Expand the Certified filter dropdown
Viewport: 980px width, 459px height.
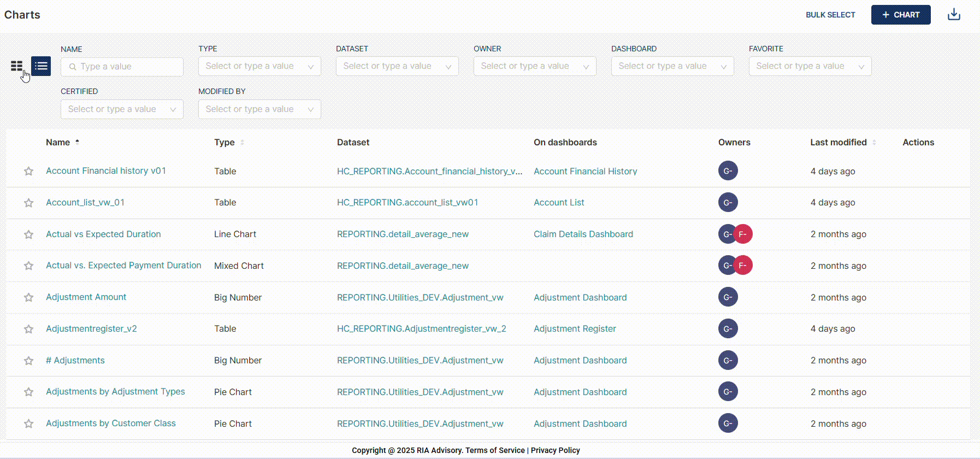point(122,109)
